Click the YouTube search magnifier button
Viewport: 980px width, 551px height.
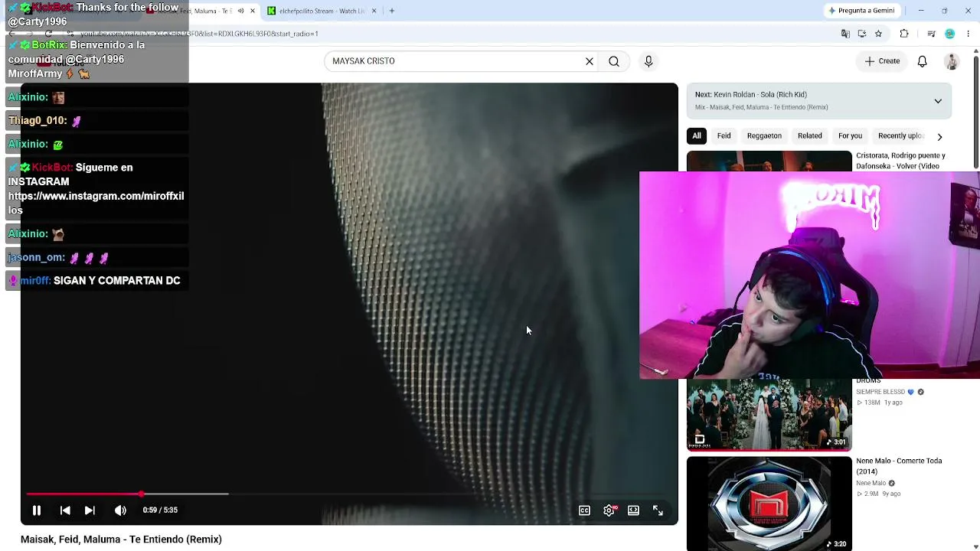[614, 61]
